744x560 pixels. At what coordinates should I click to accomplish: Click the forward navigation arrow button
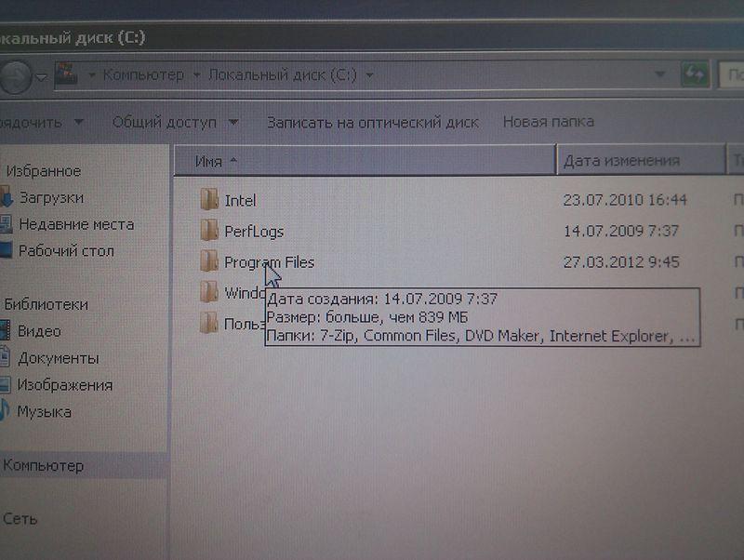(15, 76)
